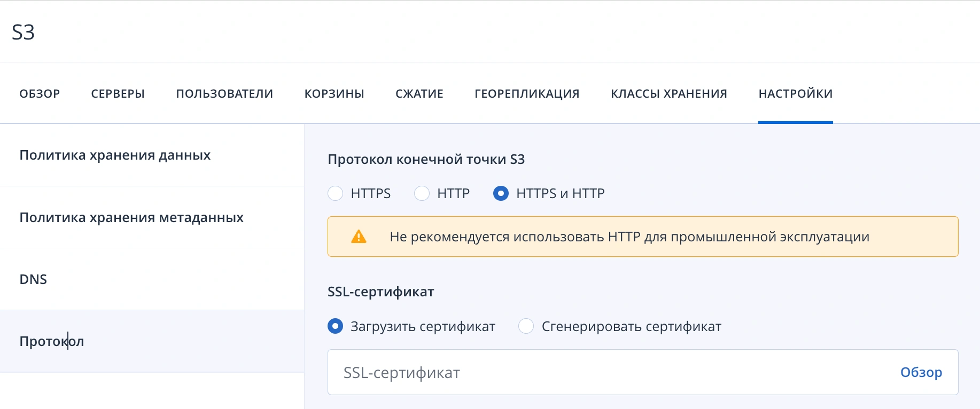Open the DNS settings section

point(33,279)
